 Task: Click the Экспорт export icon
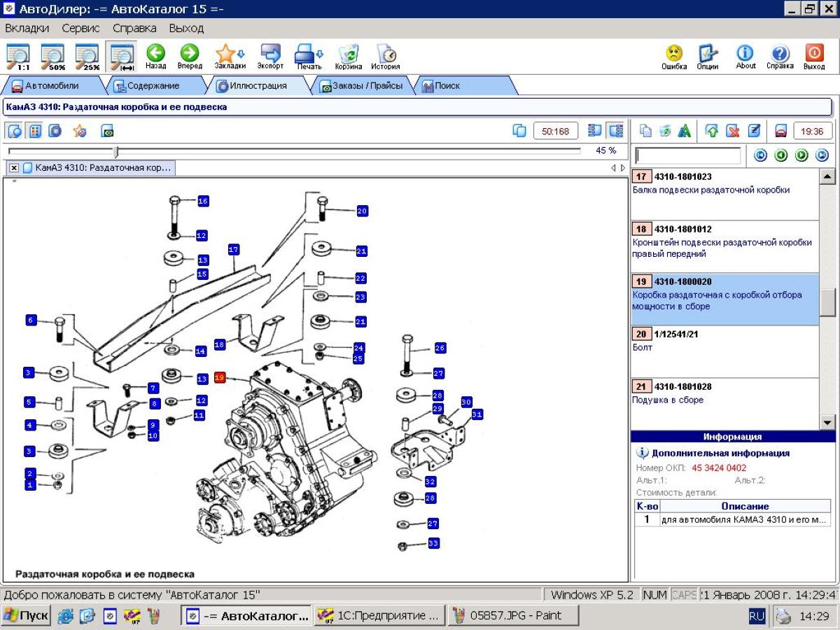tap(270, 57)
